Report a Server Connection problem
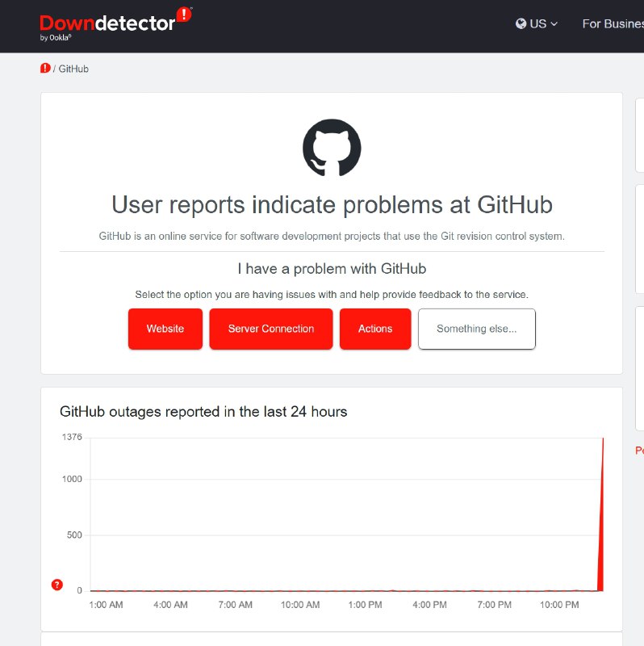The image size is (644, 646). click(x=271, y=329)
